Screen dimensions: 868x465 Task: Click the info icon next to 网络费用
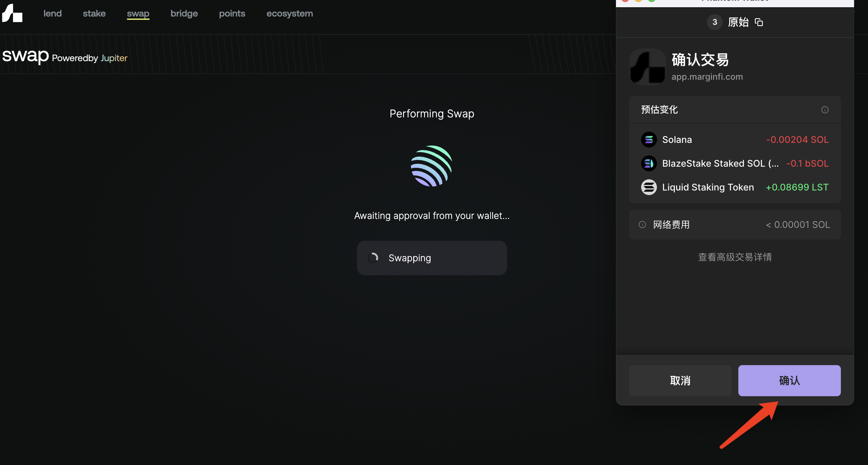click(642, 225)
